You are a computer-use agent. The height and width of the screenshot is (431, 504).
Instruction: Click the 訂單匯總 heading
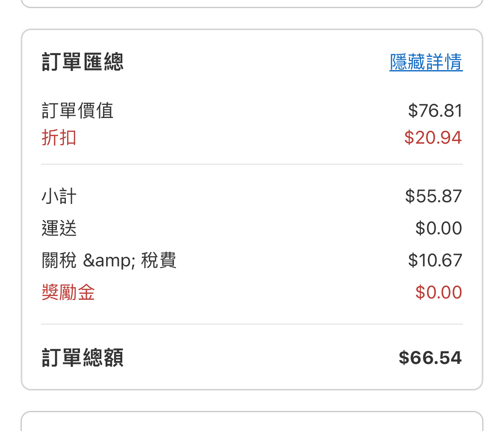[x=83, y=62]
